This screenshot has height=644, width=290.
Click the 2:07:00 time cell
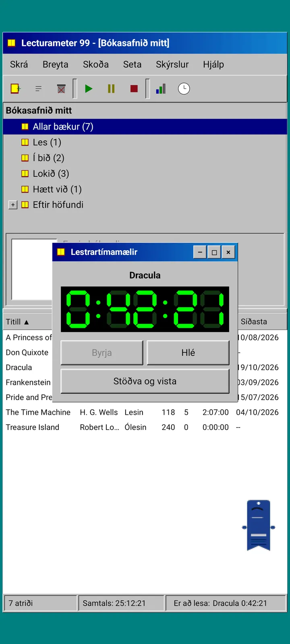pos(215,412)
